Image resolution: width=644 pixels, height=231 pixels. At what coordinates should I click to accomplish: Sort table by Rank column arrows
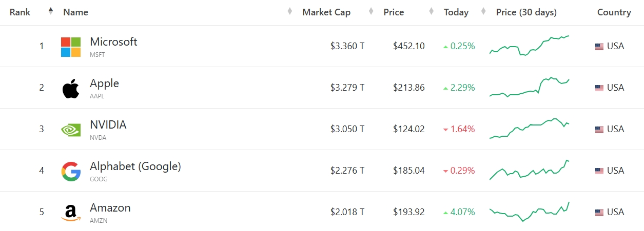point(50,11)
